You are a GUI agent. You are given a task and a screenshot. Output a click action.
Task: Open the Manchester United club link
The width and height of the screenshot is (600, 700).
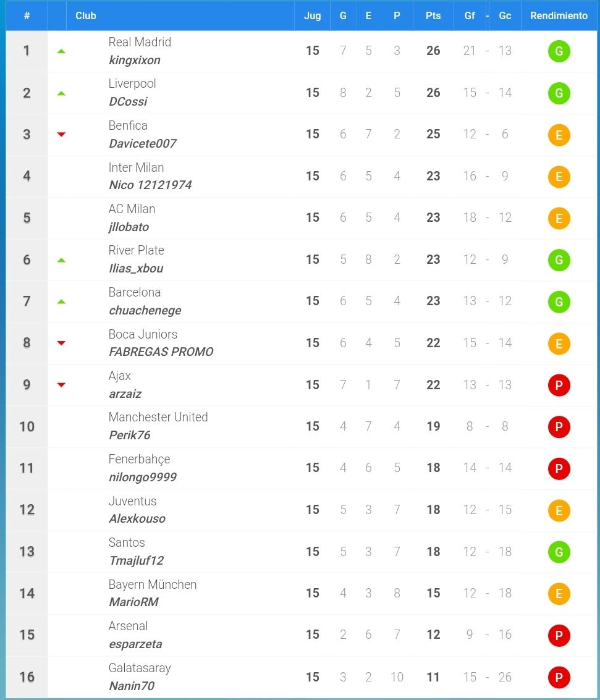[158, 417]
